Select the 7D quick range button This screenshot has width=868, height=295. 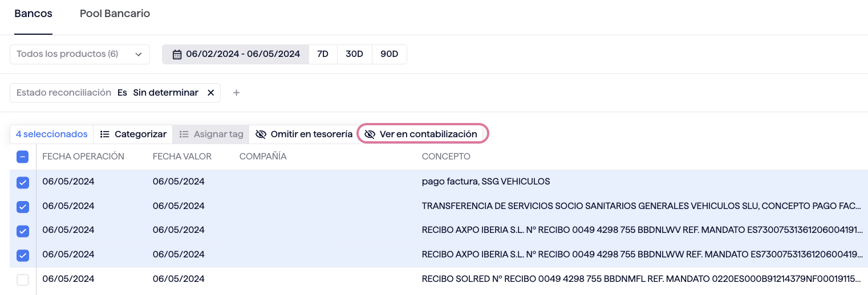(323, 55)
